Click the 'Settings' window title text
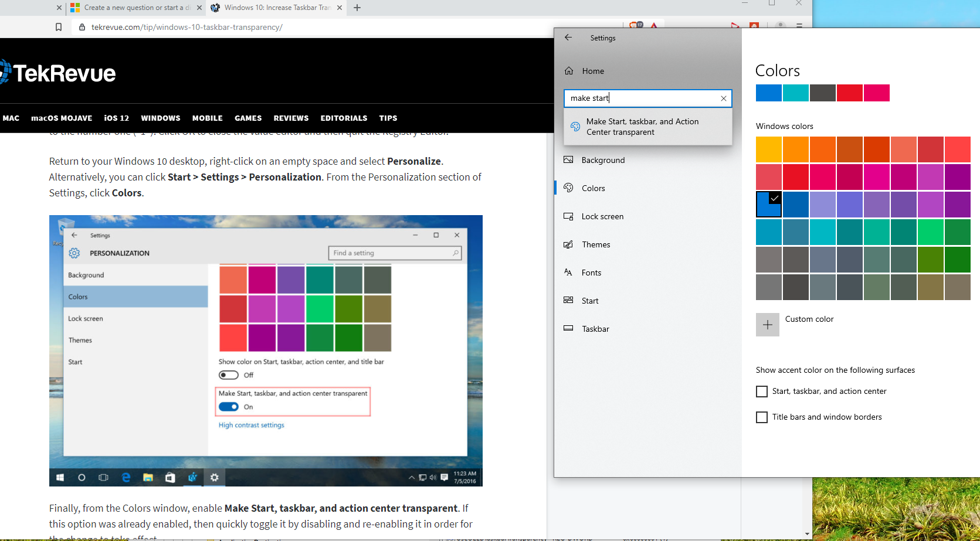This screenshot has width=980, height=541. point(603,38)
